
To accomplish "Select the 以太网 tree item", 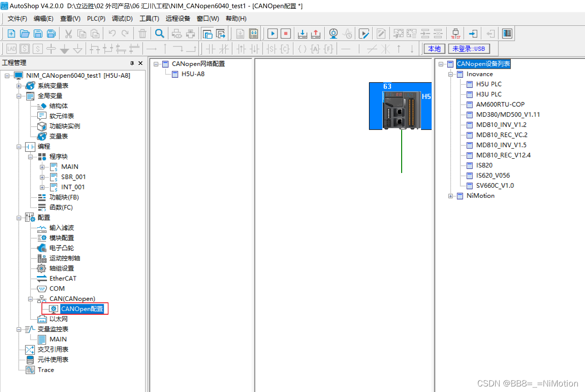I will [58, 319].
